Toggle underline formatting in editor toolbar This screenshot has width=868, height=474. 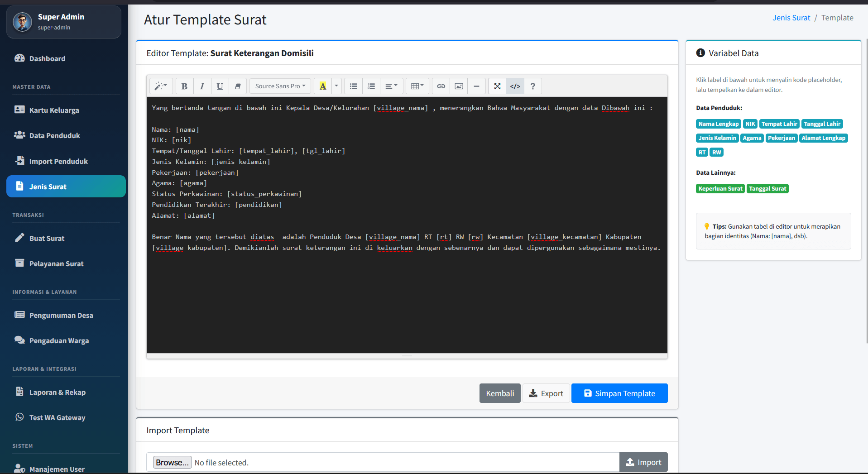(x=220, y=86)
